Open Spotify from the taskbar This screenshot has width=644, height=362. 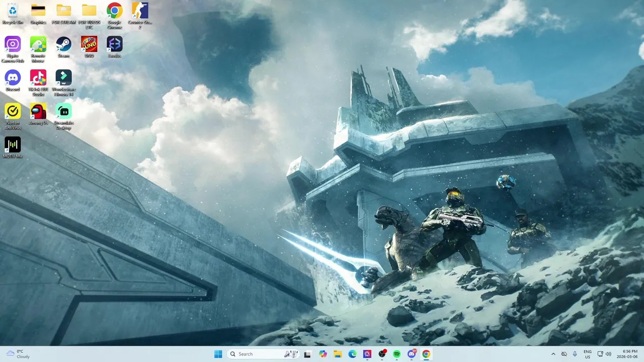coord(396,354)
